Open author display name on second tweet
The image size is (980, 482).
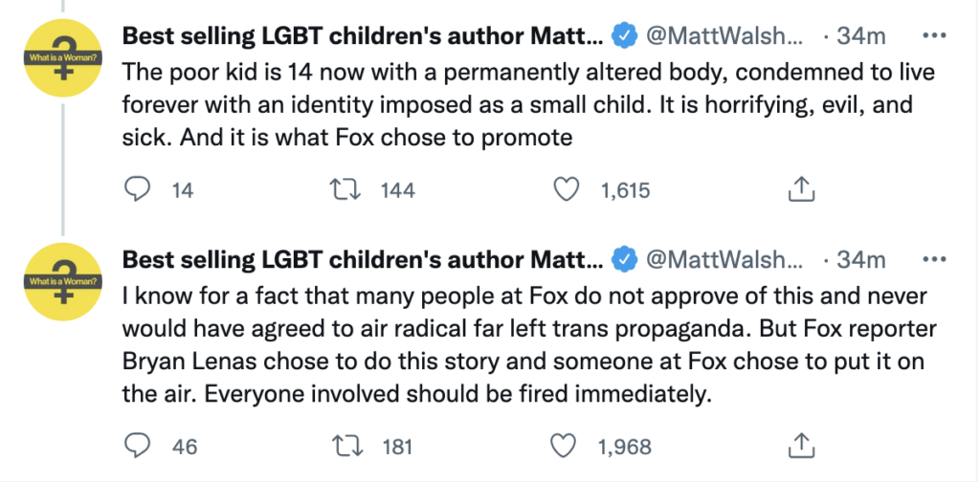pos(363,259)
